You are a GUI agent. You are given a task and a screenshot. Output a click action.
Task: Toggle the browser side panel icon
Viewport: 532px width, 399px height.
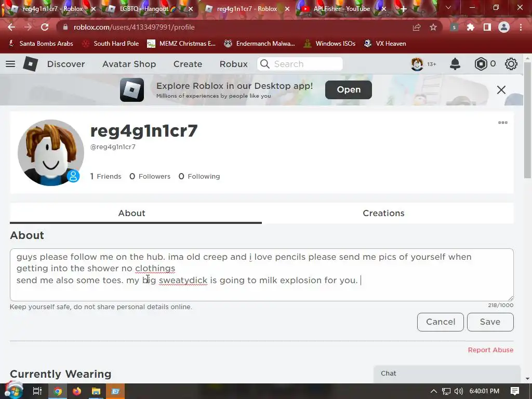(487, 27)
